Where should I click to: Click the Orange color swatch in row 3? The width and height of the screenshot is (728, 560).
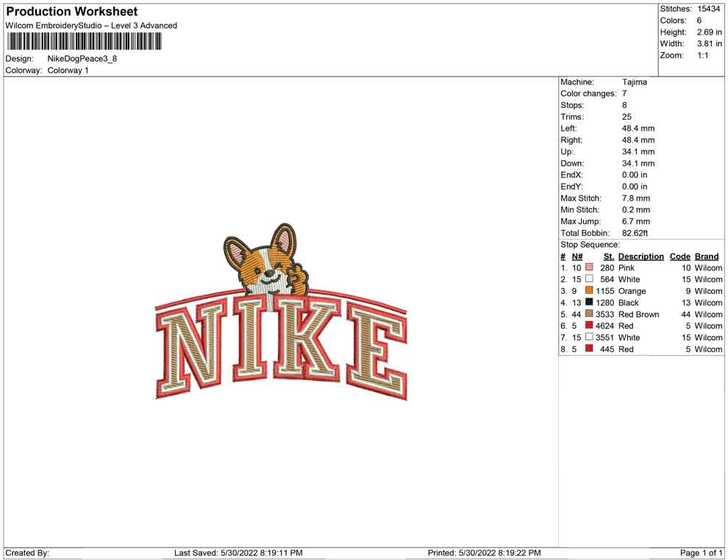coord(589,290)
